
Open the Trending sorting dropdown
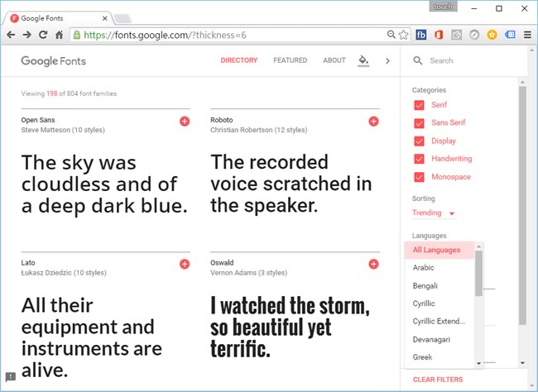pyautogui.click(x=434, y=213)
